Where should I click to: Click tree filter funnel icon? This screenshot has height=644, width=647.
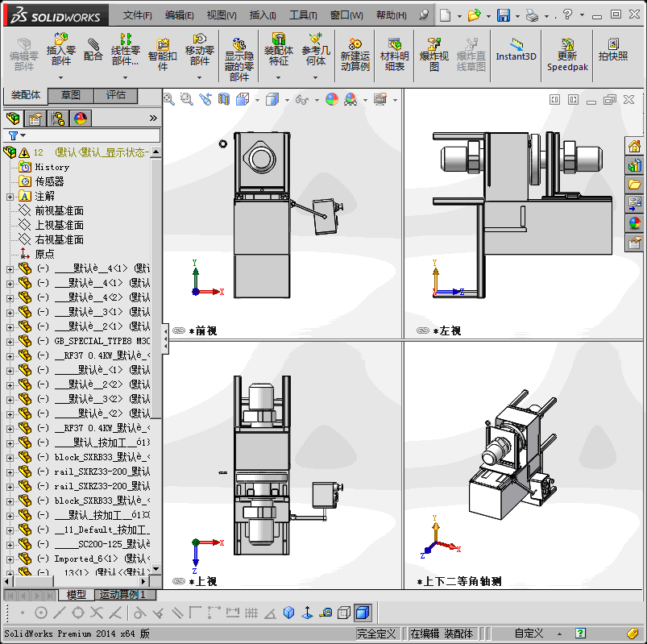pyautogui.click(x=13, y=135)
